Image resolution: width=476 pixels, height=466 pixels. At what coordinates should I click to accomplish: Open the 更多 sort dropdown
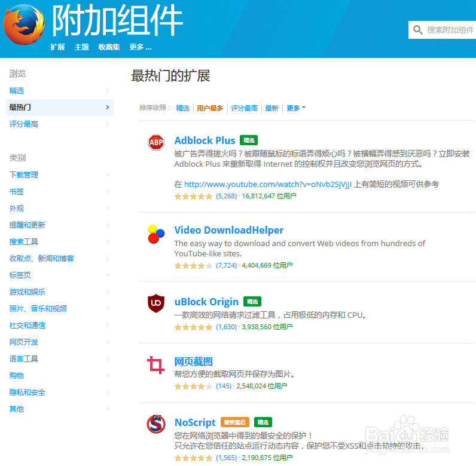tap(295, 108)
